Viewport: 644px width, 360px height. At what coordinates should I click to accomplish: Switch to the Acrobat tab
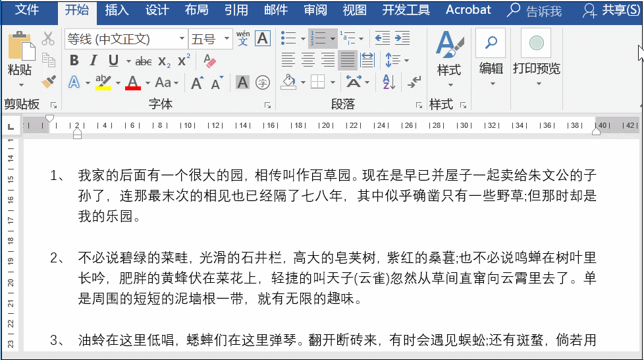click(468, 10)
